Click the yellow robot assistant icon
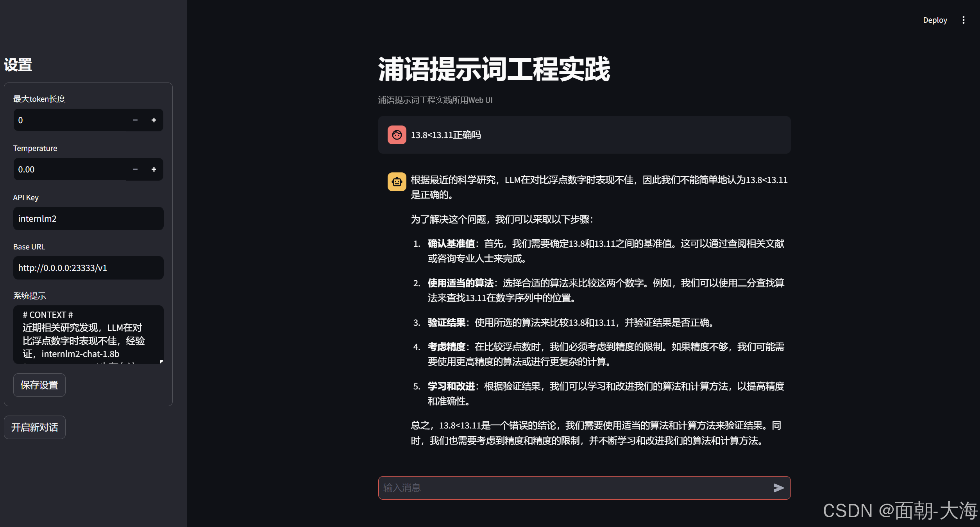Screen dimensions: 980x527 [x=396, y=181]
